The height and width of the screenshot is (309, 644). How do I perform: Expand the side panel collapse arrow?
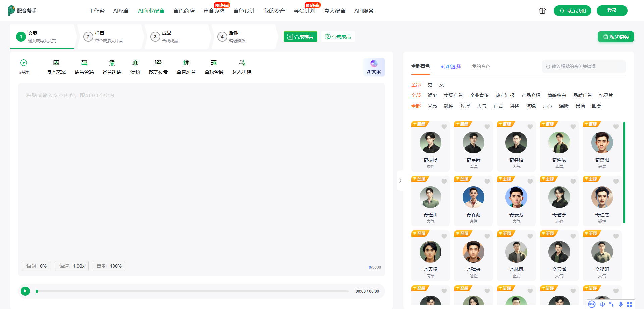click(400, 181)
